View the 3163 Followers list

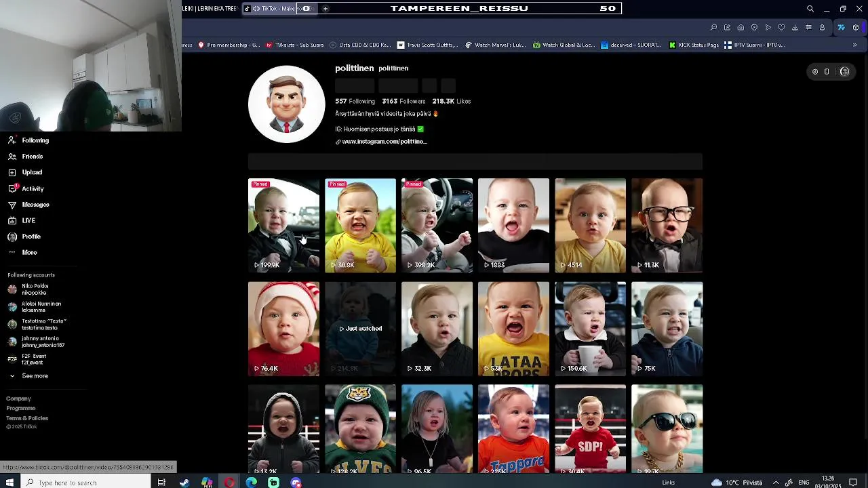coord(403,101)
